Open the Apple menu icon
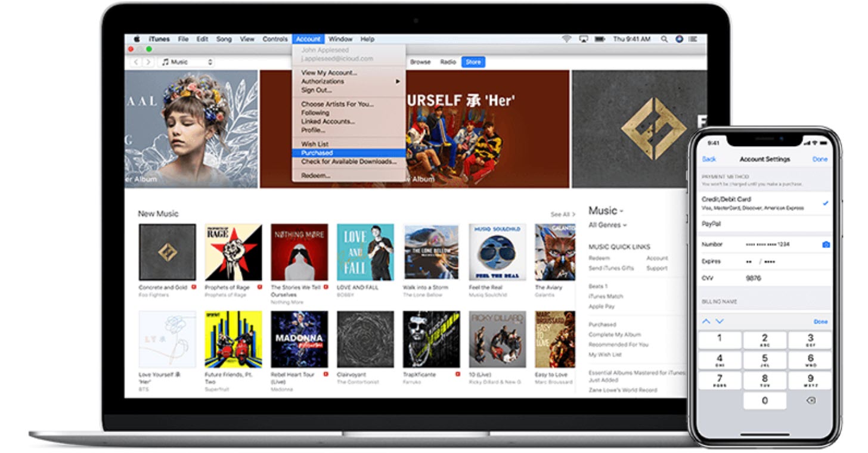 tap(137, 39)
